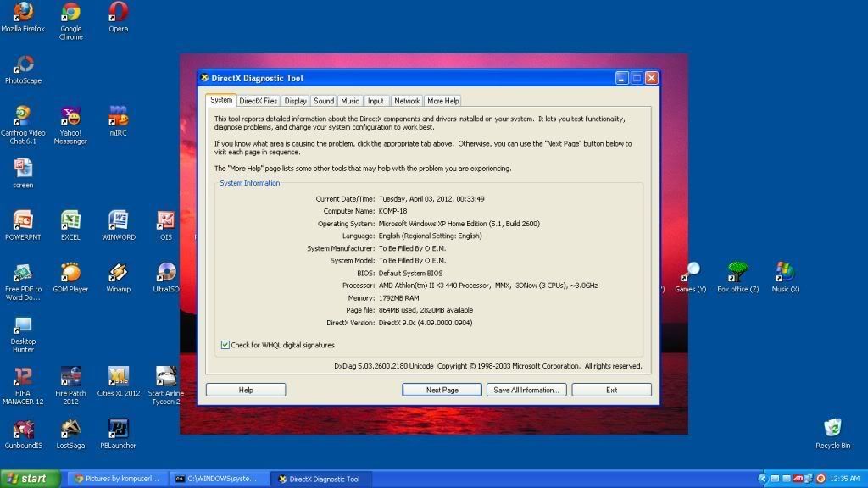868x488 pixels.
Task: Launch Yahoo! Messenger from the desktop
Action: coord(70,125)
